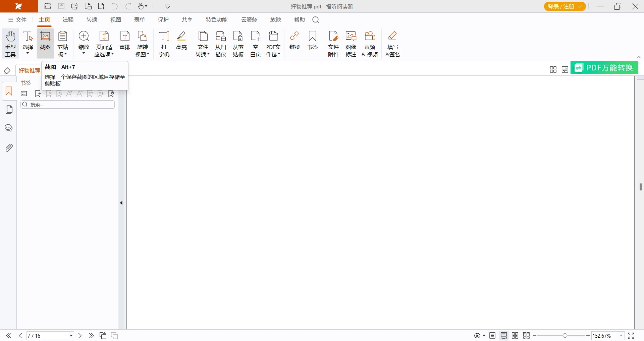The image size is (644, 341).
Task: Insert a link with 链接 tool
Action: pyautogui.click(x=294, y=41)
